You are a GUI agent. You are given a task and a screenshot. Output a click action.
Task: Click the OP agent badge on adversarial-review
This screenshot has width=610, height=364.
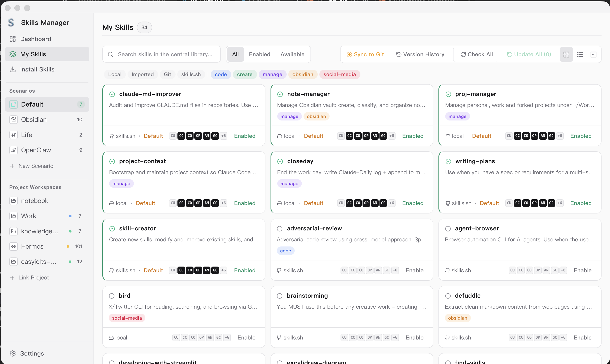[370, 270]
